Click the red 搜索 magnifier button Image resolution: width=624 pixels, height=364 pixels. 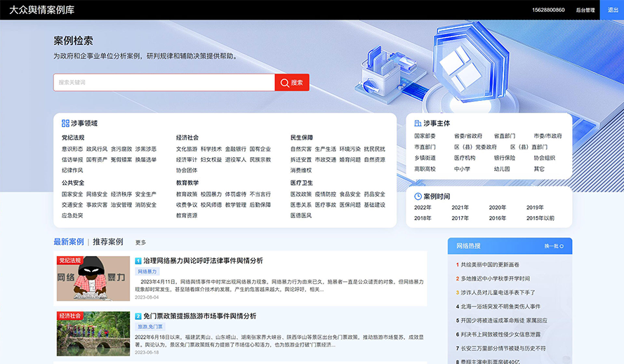(x=292, y=83)
